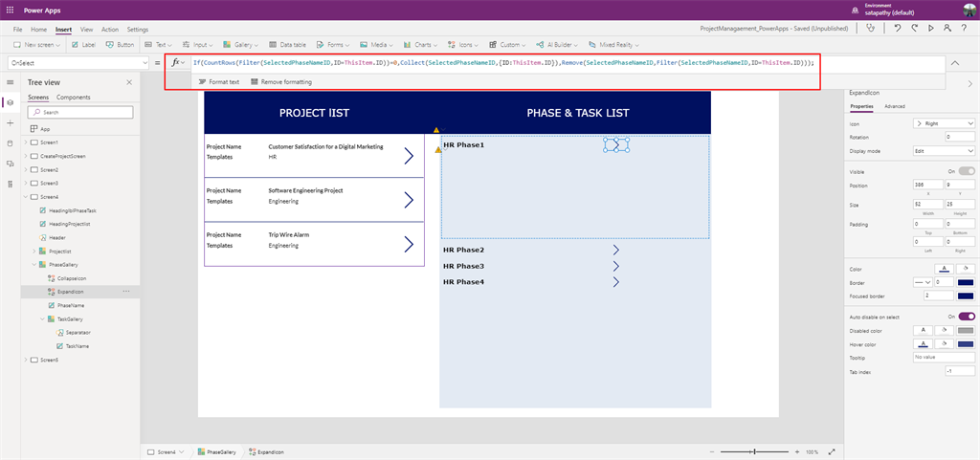The height and width of the screenshot is (460, 980).
Task: Insert a Button control
Action: 120,45
